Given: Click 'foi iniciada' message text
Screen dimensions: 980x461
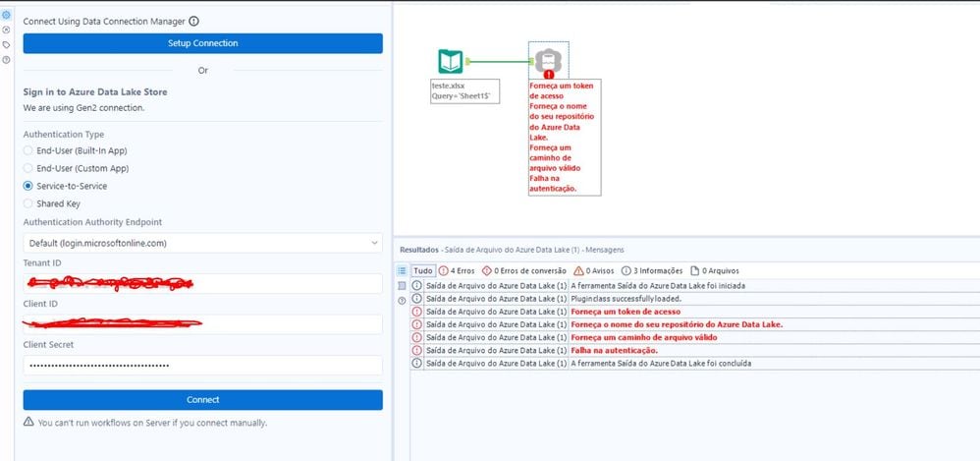Looking at the screenshot, I should (658, 285).
